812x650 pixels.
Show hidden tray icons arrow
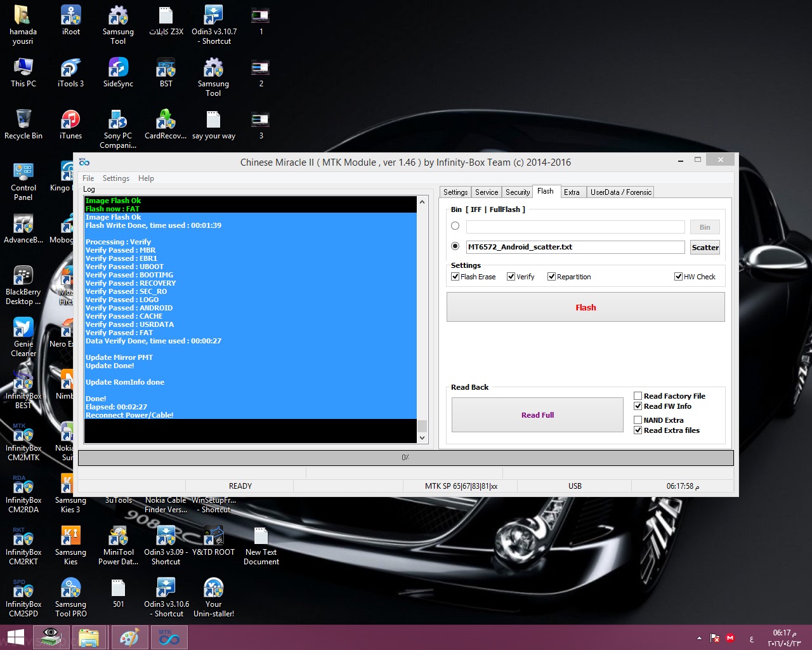(x=699, y=638)
